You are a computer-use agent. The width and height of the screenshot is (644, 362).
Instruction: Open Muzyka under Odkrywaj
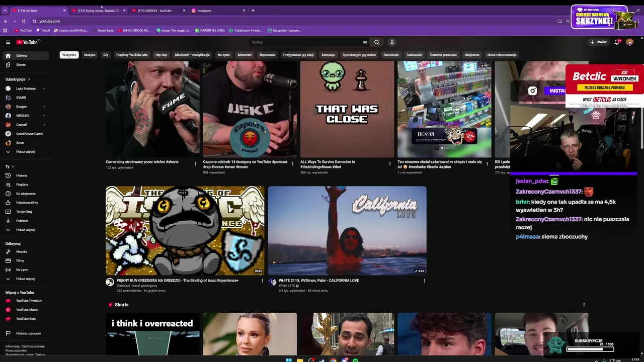[26, 251]
